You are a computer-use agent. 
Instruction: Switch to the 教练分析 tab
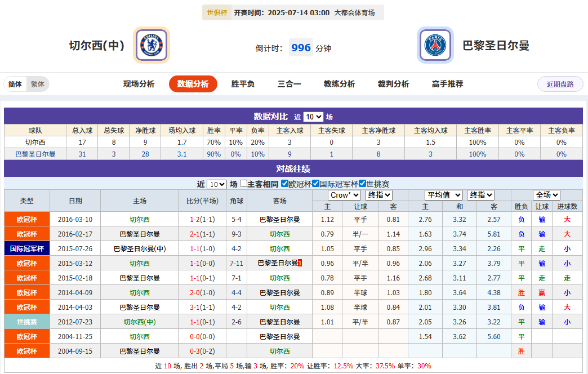click(x=339, y=84)
